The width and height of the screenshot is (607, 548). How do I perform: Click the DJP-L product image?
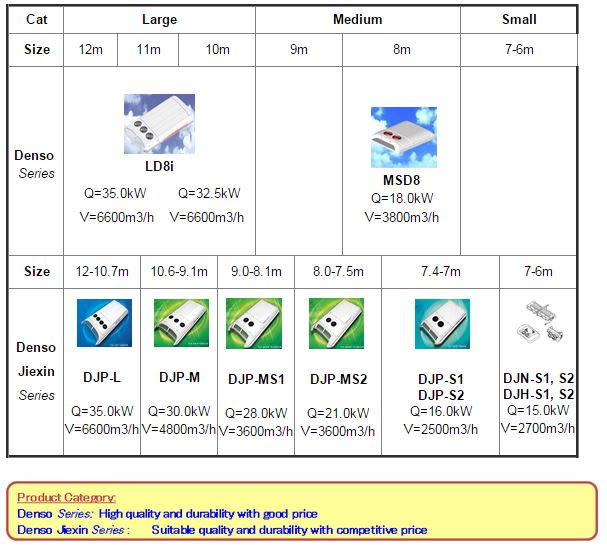(x=105, y=323)
